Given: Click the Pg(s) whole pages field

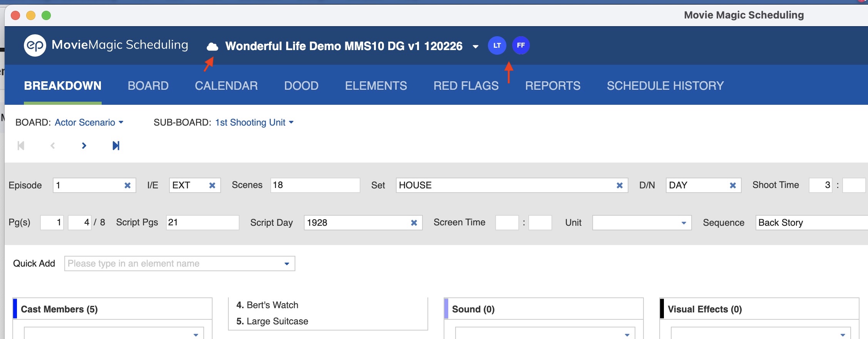Looking at the screenshot, I should (52, 223).
